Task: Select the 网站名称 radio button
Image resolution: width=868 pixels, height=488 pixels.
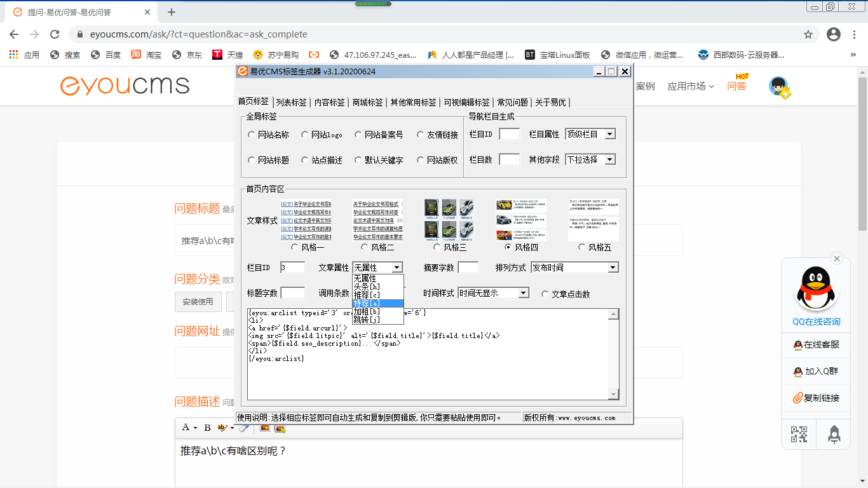Action: 252,135
